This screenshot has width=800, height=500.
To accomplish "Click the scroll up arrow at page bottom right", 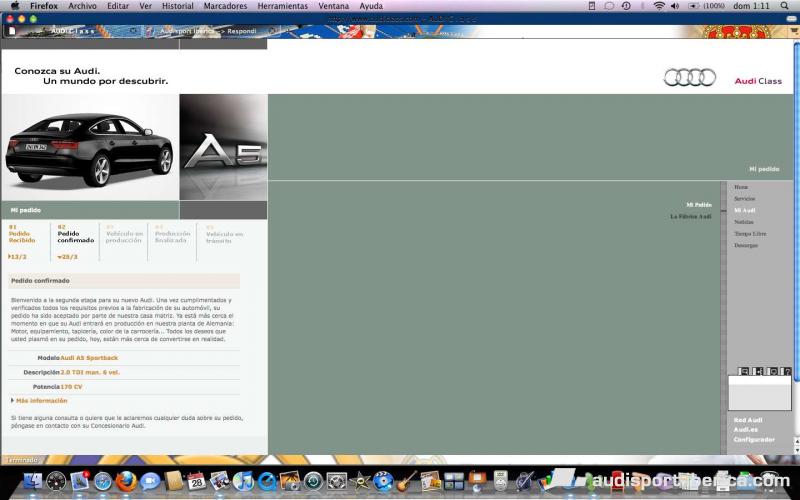I will click(796, 440).
